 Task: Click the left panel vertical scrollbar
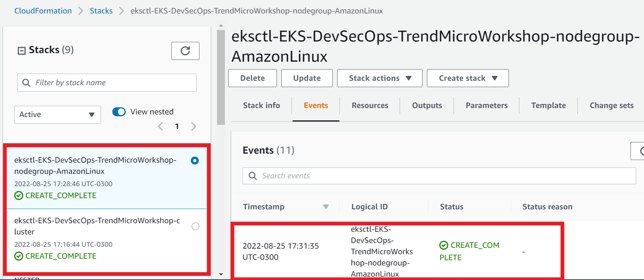221,77
